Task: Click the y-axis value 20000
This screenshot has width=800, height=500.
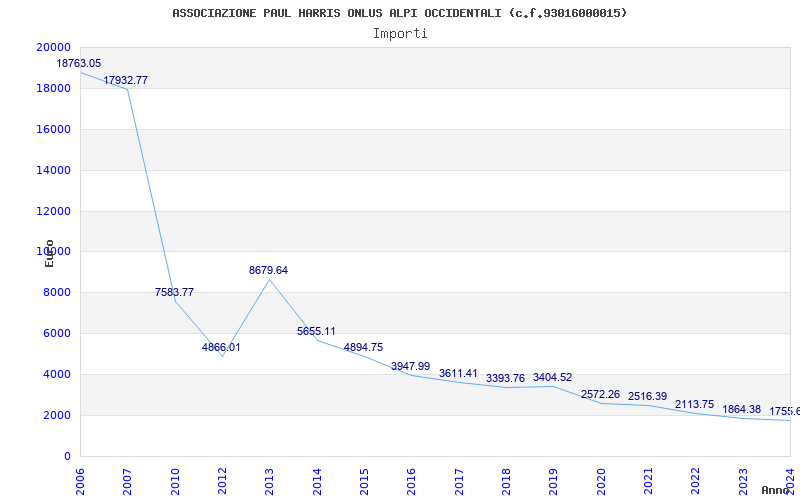Action: (x=54, y=47)
